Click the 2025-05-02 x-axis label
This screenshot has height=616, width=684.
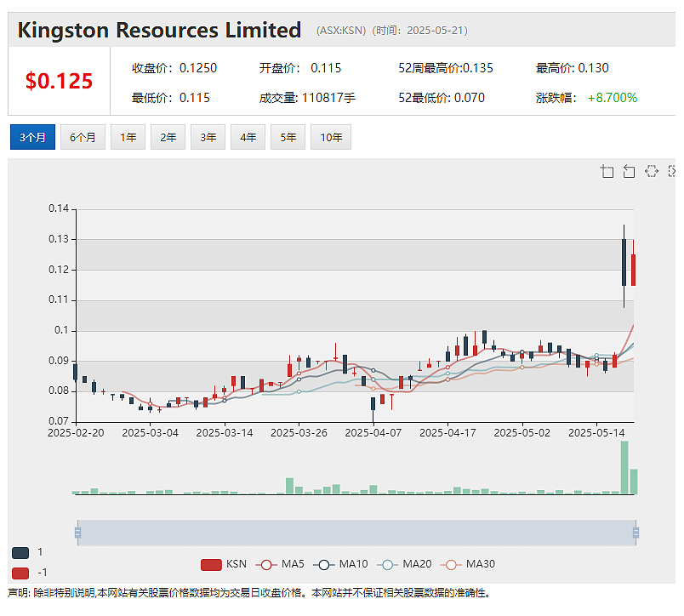(x=522, y=433)
